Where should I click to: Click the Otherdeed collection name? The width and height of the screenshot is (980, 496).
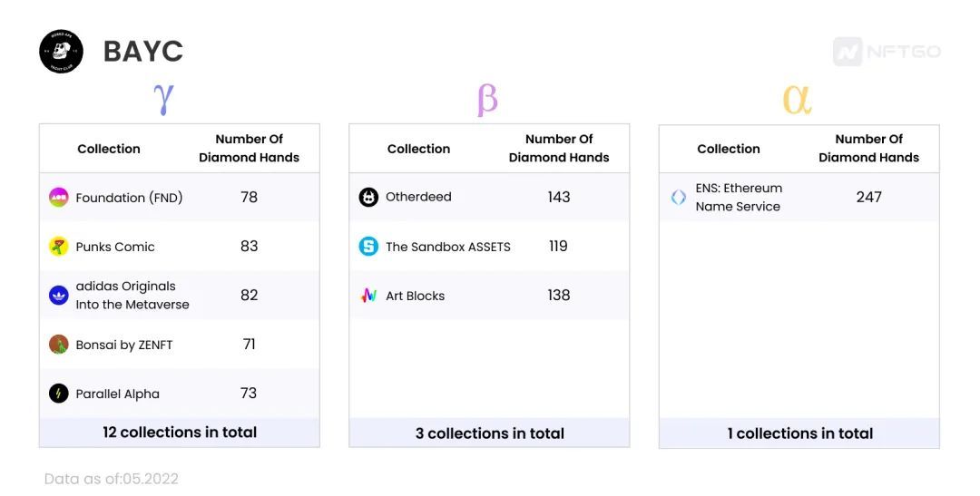tap(418, 197)
